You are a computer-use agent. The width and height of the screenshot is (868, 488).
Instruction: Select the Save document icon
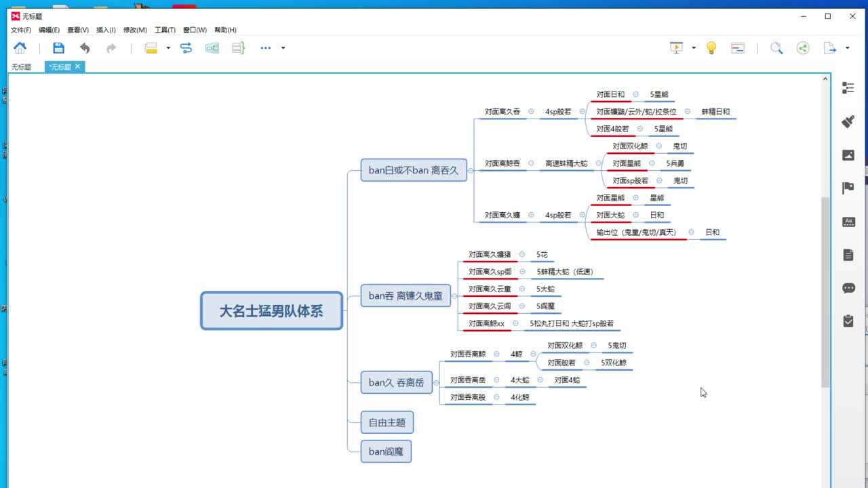click(58, 47)
